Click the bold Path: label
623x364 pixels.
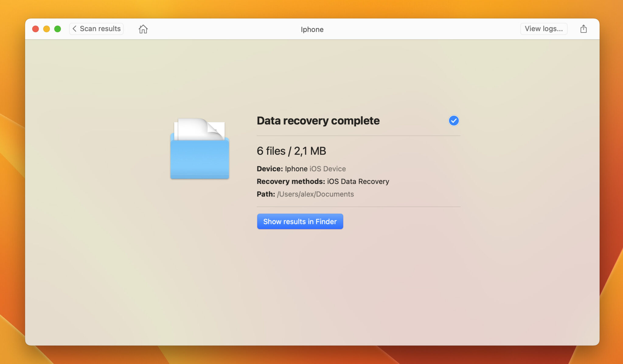coord(266,194)
